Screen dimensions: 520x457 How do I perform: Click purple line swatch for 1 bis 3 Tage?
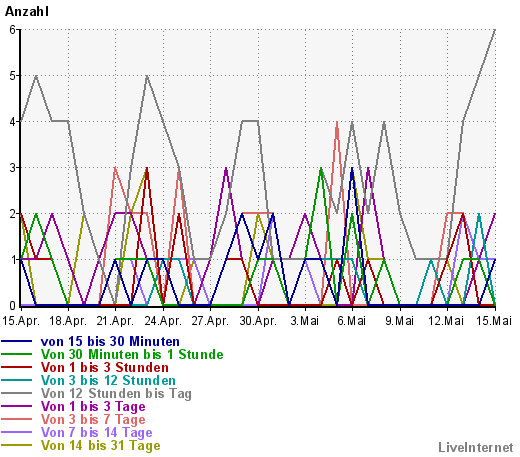17,406
